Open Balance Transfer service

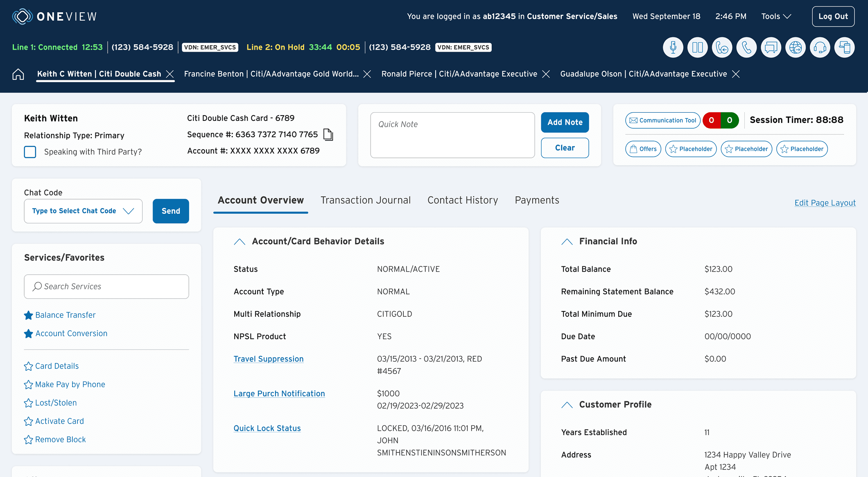point(66,315)
